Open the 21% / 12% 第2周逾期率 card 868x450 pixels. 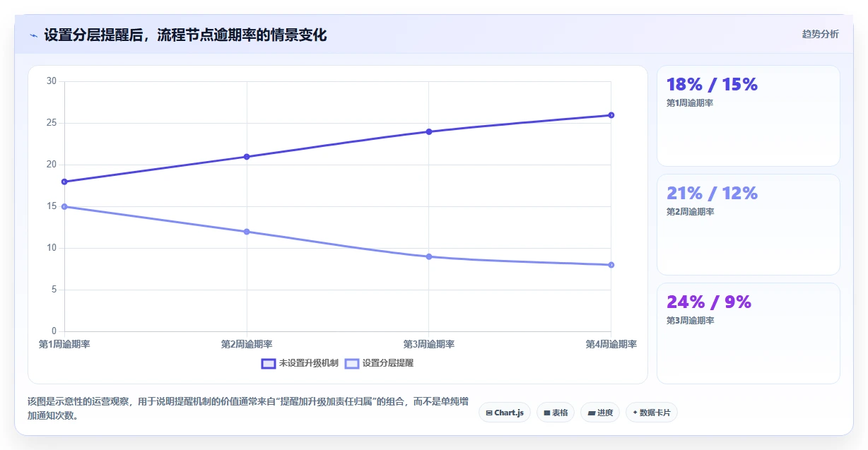coord(748,225)
